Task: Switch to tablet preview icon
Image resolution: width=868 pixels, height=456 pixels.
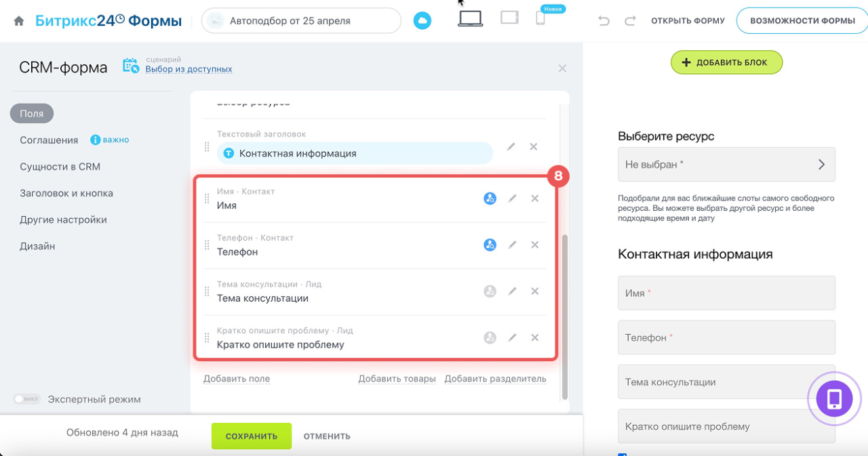Action: pyautogui.click(x=509, y=18)
